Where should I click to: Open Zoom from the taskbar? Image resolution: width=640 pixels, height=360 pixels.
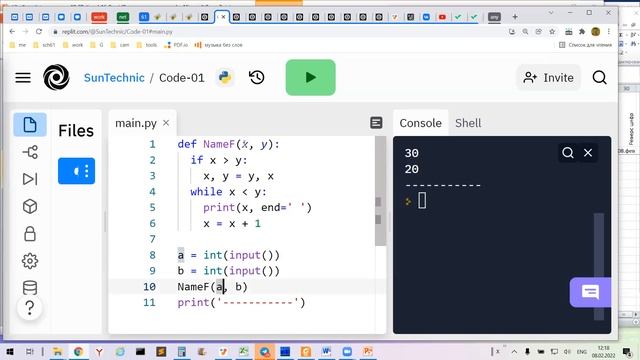[347, 351]
